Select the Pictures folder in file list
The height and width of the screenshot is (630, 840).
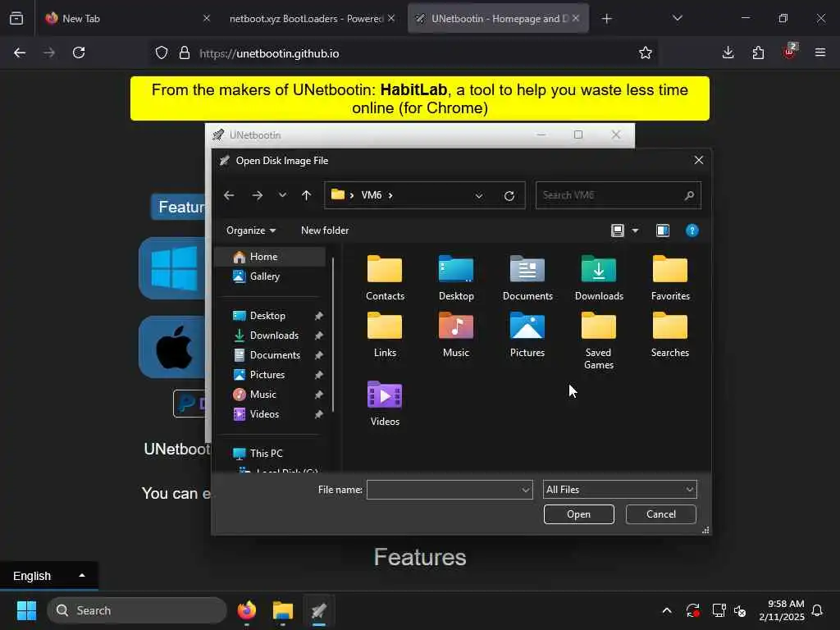pyautogui.click(x=527, y=326)
